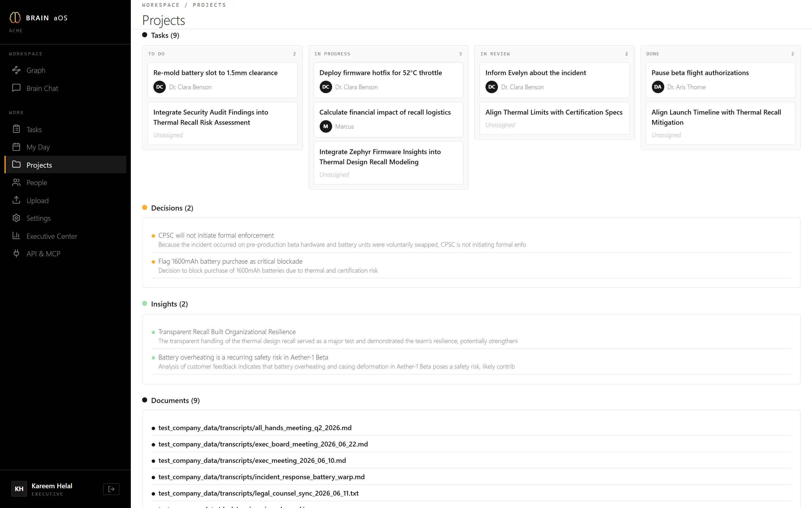Click the logout icon next to Kareem Helal
The height and width of the screenshot is (508, 812).
[111, 489]
